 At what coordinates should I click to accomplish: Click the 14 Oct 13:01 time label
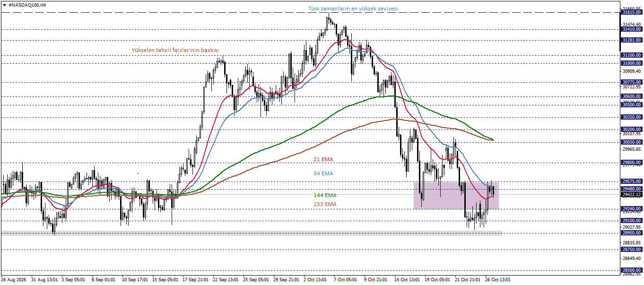click(x=407, y=280)
